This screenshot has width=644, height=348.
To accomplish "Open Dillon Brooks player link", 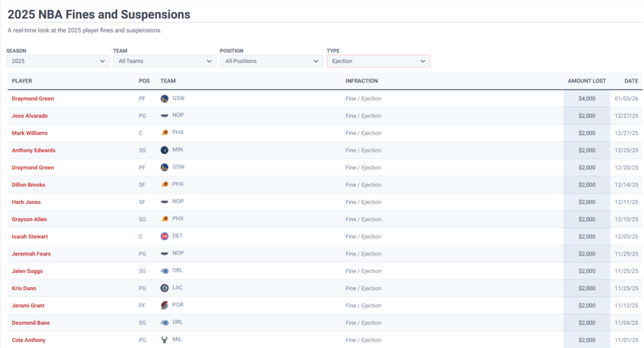I will 28,185.
